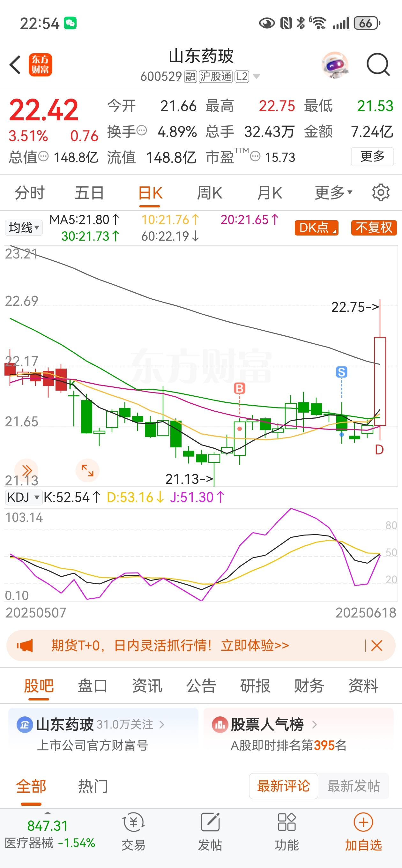Screen dimensions: 402x868
Task: Open the 研报 tab
Action: pyautogui.click(x=255, y=686)
